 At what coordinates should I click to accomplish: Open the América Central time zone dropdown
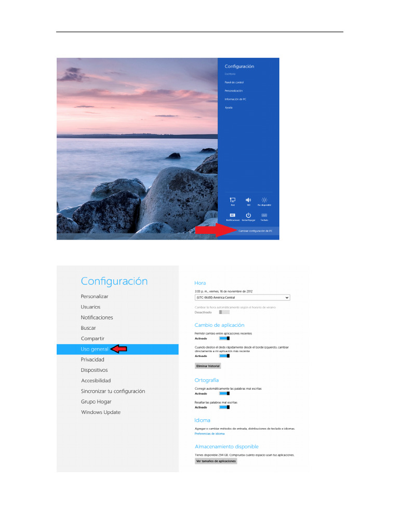point(242,298)
